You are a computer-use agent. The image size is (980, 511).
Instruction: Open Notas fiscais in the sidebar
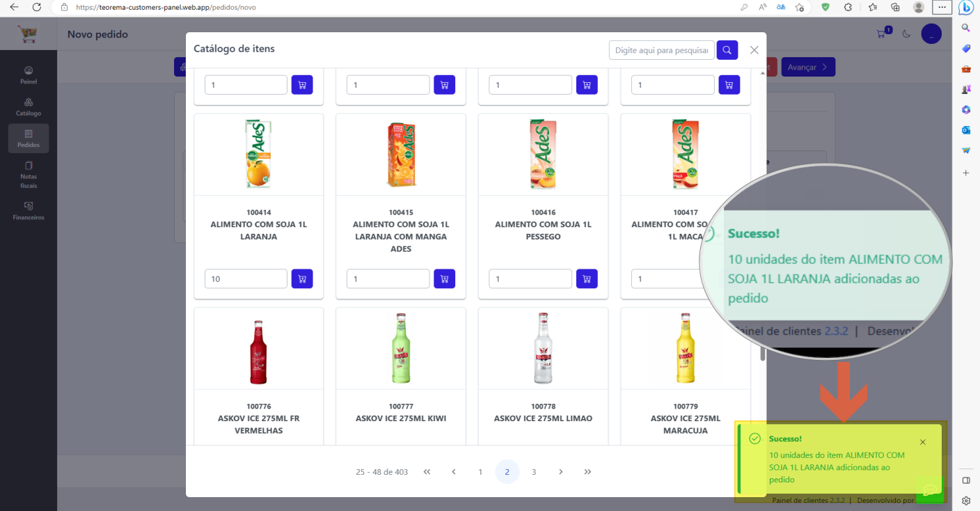click(x=29, y=175)
